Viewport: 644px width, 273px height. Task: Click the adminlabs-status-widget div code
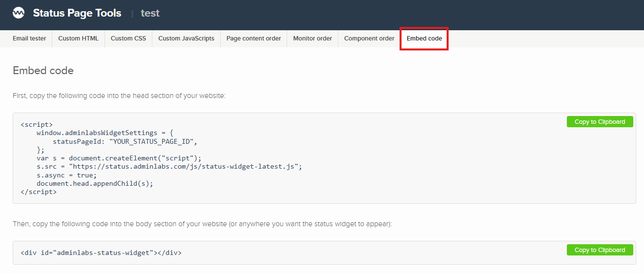click(101, 253)
